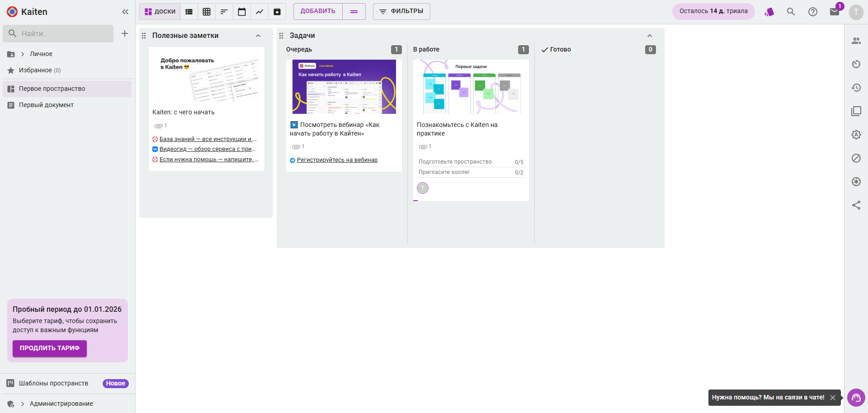Screen dimensions: 868x413
Task: Switch to the list view icon
Action: (x=189, y=12)
